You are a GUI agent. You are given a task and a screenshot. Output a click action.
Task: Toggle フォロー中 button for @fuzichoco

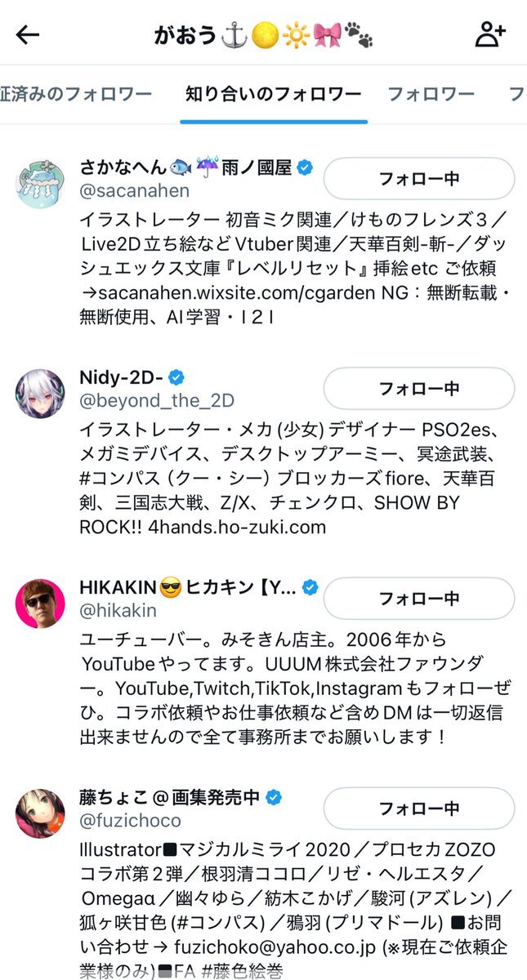(x=419, y=808)
